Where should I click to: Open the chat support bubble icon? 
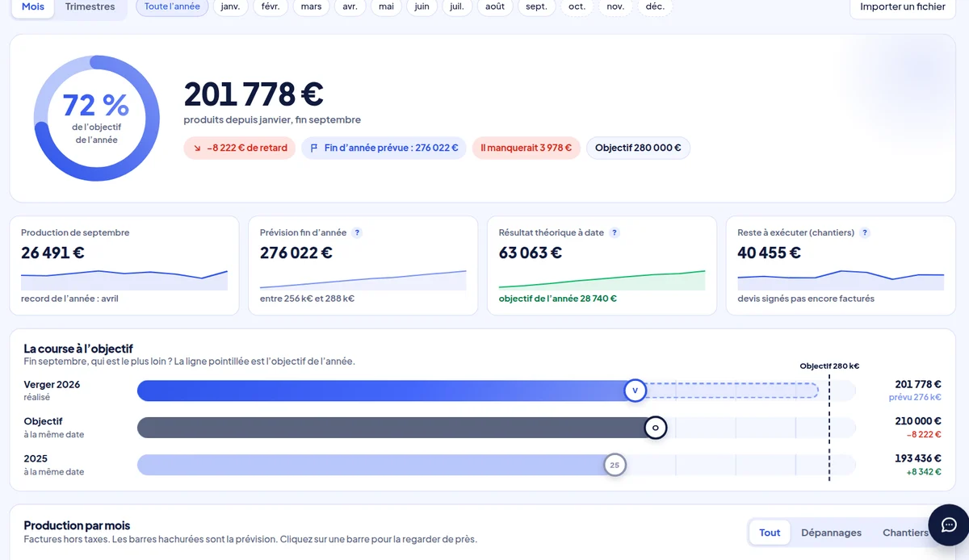pyautogui.click(x=949, y=524)
